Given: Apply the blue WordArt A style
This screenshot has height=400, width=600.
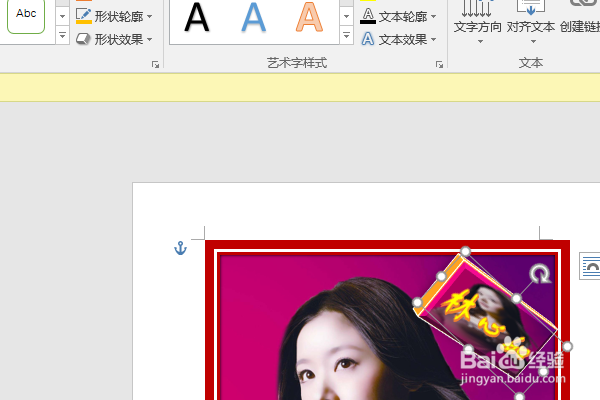Looking at the screenshot, I should click(254, 17).
